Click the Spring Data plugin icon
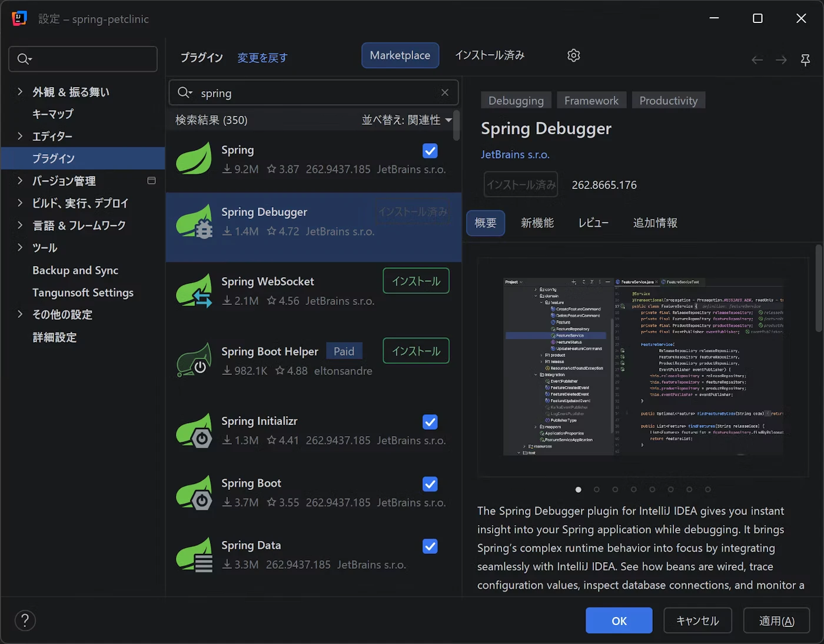 click(x=194, y=555)
